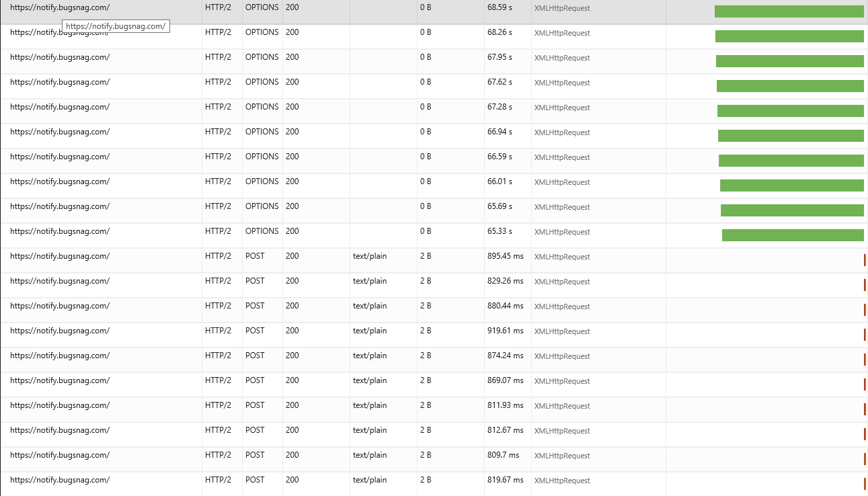This screenshot has height=496, width=868.
Task: Click XMLHttpRequest label on the 66.59 s row
Action: click(x=561, y=157)
